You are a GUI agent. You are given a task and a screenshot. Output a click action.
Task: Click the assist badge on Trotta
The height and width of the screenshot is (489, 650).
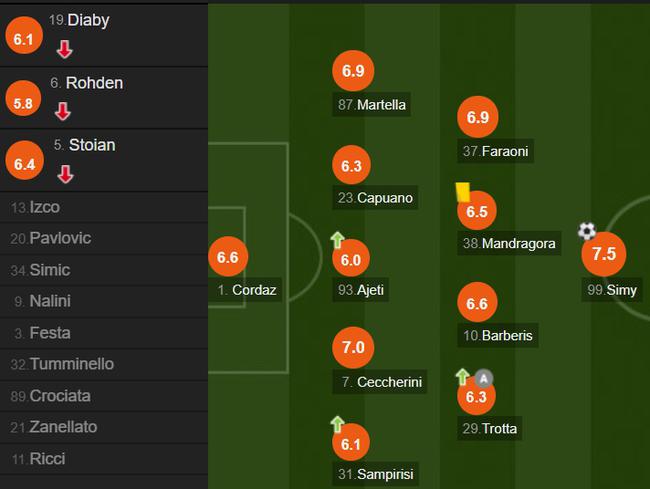pos(483,378)
